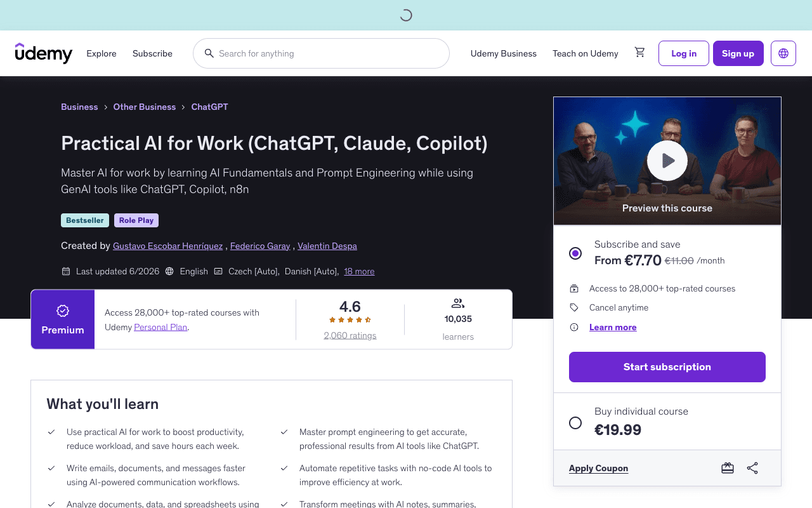This screenshot has height=508, width=812.
Task: Click the checkmark beside Master prompt engineering
Action: [x=284, y=432]
